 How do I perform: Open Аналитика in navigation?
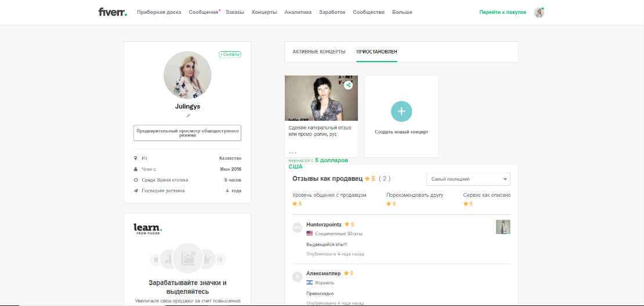298,12
